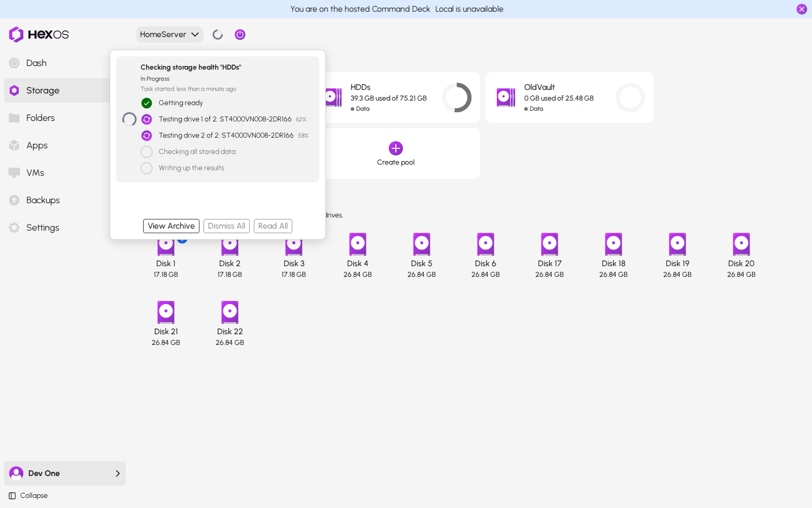The height and width of the screenshot is (508, 812).
Task: Click the purple power icon
Action: pos(240,35)
